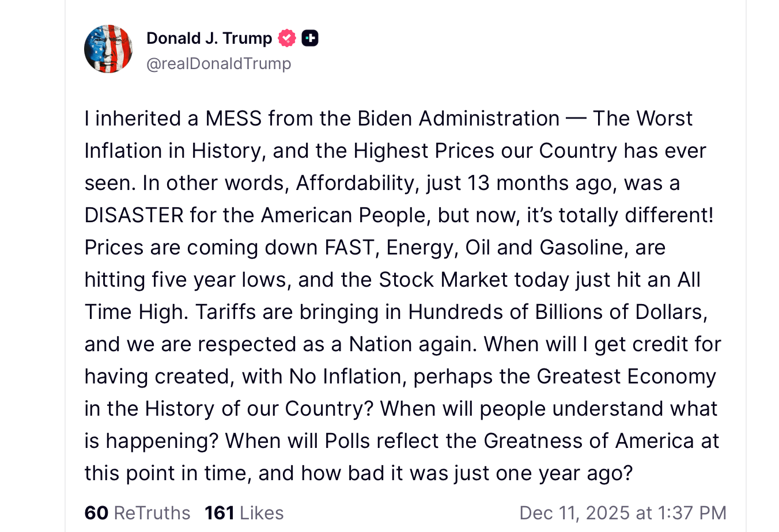
Task: Click the number 60 in ReTruths count
Action: tap(96, 512)
